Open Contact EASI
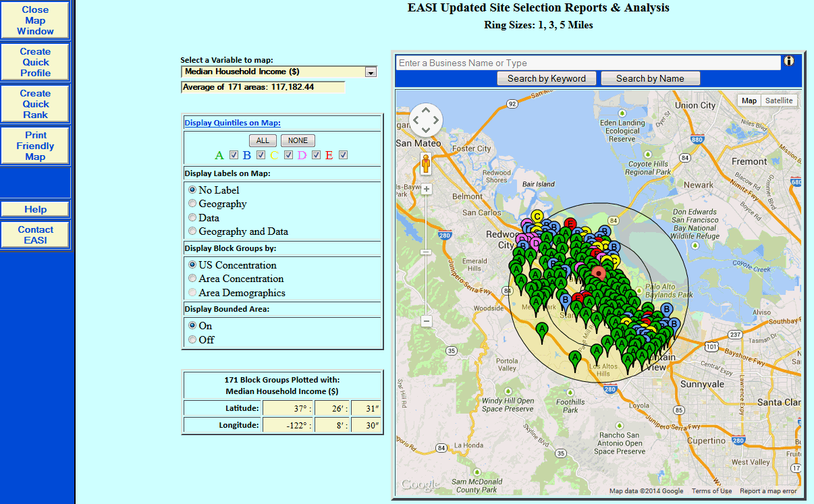This screenshot has width=814, height=504. (35, 235)
